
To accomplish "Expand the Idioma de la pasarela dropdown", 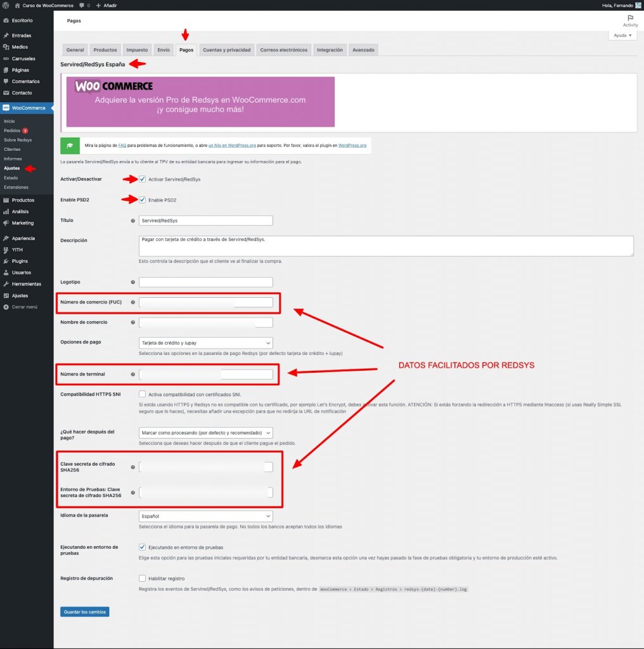I will click(x=206, y=516).
